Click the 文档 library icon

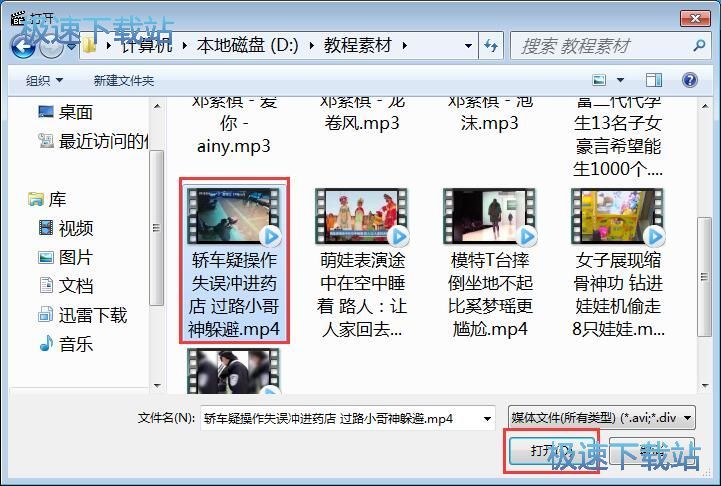[x=46, y=286]
